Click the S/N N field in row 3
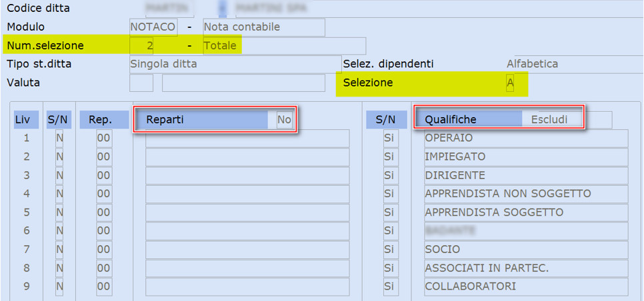Screen dimensions: 644x301 coord(59,176)
